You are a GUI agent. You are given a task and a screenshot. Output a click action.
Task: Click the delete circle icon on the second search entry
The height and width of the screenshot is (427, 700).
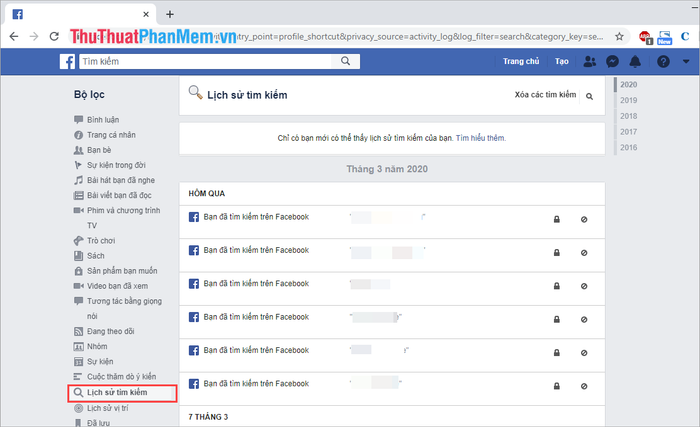[x=584, y=253]
